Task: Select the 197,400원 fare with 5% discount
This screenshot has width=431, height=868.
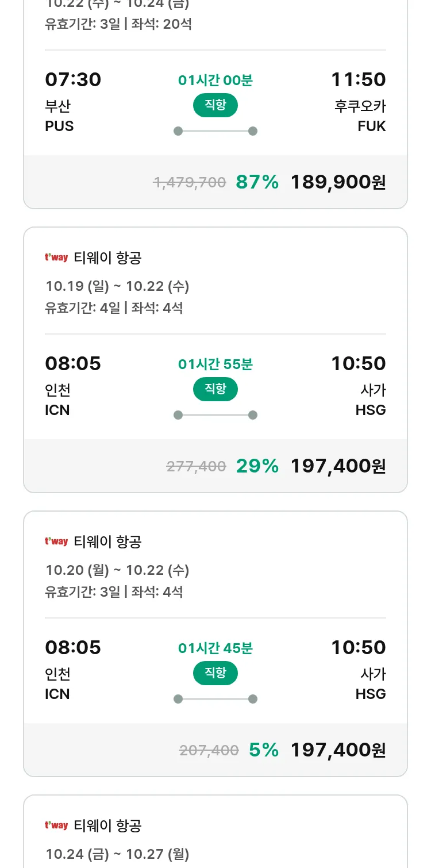Action: coord(338,750)
